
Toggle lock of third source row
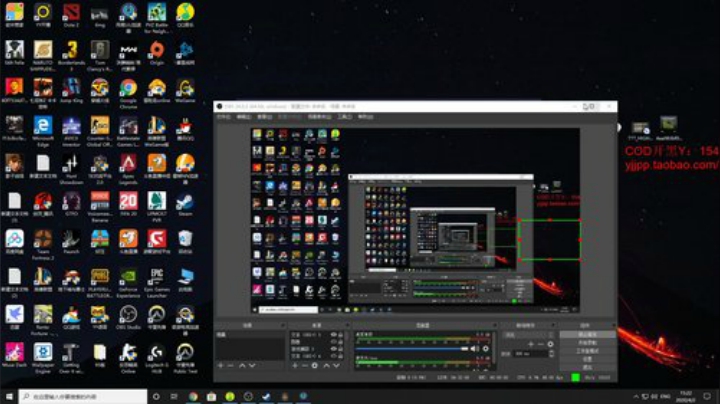point(341,349)
